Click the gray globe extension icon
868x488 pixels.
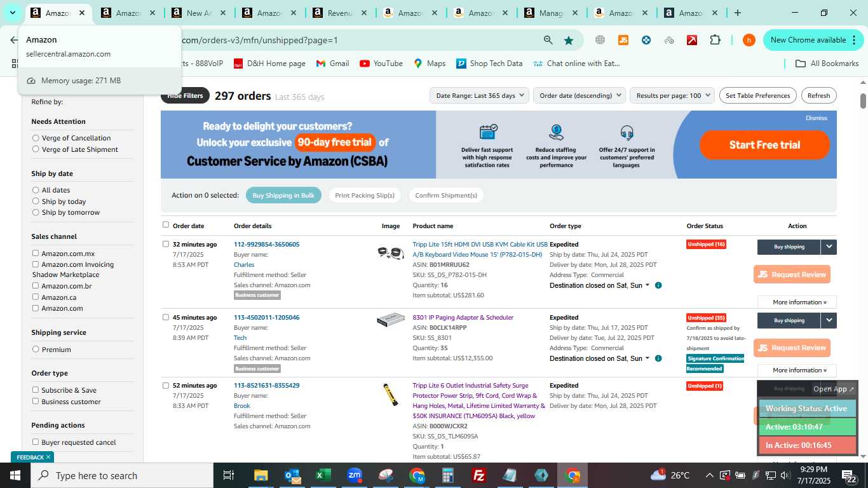pos(600,40)
